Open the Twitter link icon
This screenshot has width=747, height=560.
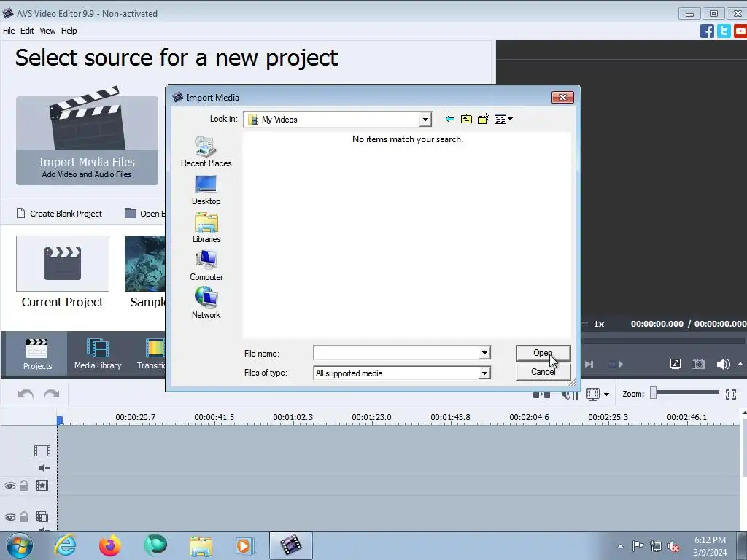pos(724,31)
